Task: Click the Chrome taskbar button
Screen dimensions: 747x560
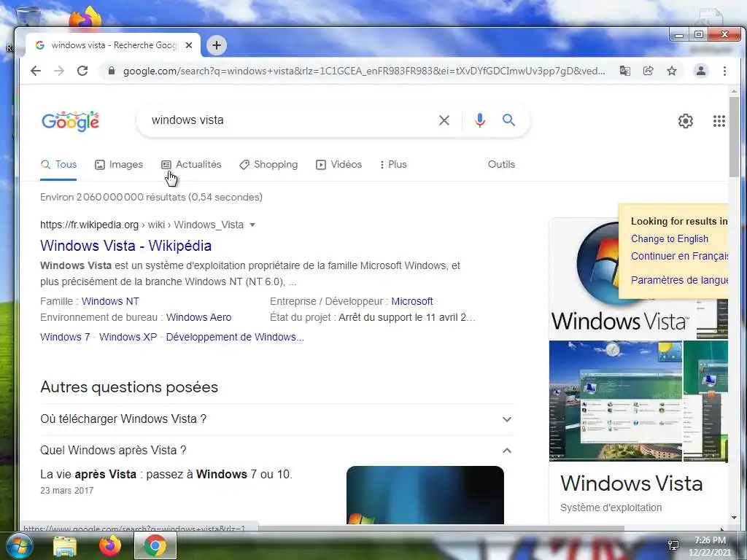Action: coord(155,545)
